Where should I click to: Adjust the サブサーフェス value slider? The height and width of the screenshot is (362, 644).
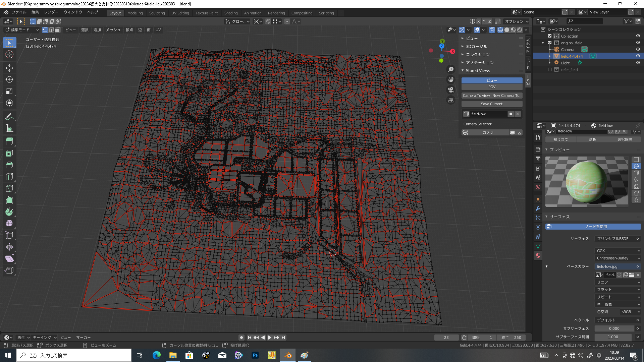(x=614, y=328)
